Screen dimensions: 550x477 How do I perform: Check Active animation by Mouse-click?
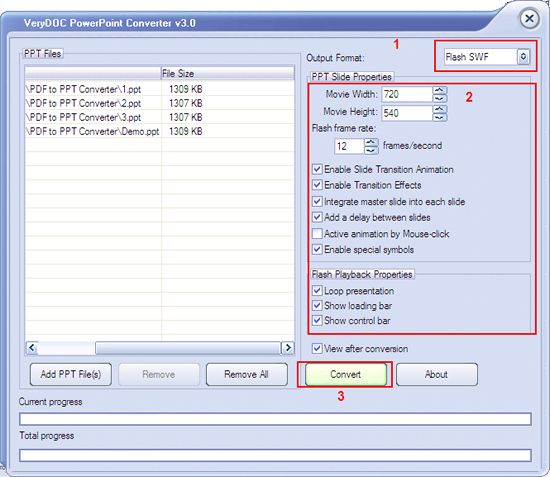(317, 234)
